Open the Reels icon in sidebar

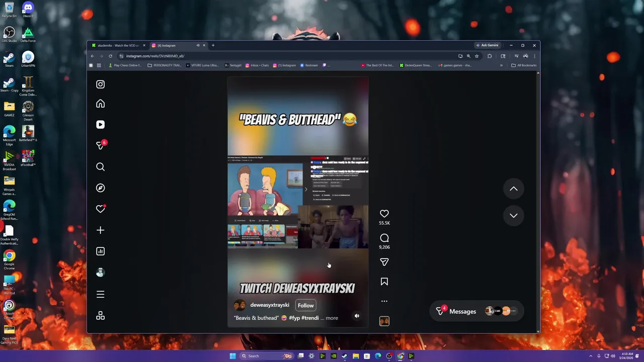[x=101, y=125]
